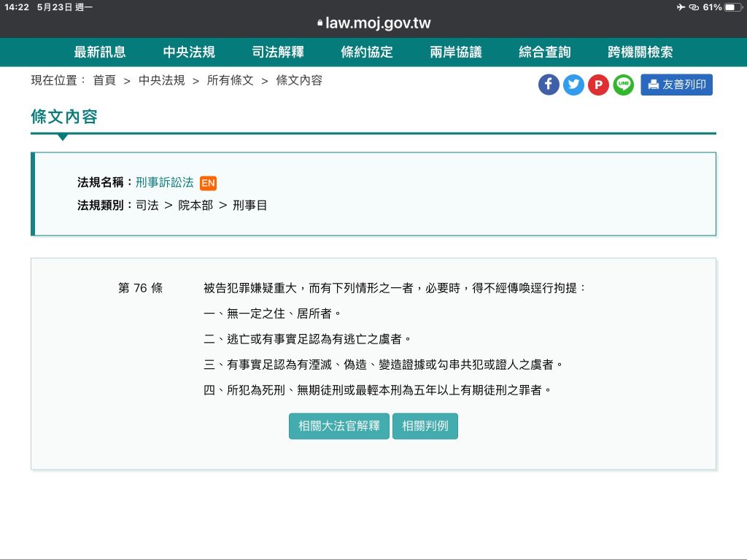
Task: Share page via LINE icon
Action: pos(623,85)
